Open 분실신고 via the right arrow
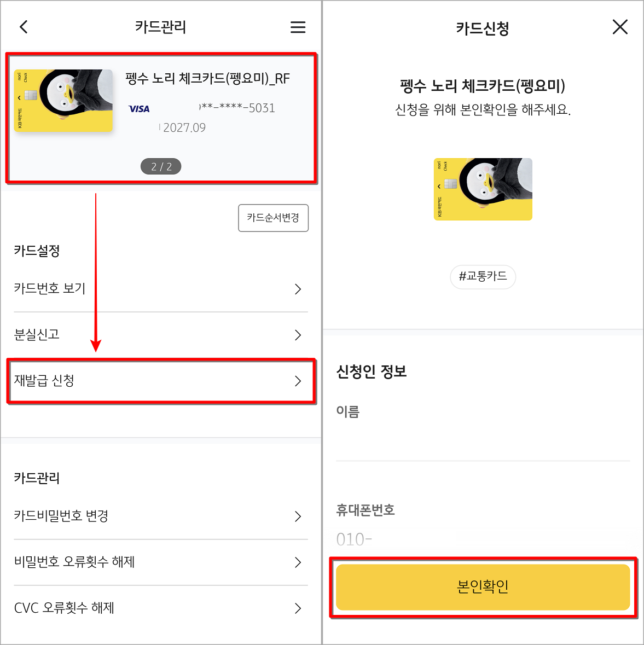644x645 pixels. pos(298,335)
